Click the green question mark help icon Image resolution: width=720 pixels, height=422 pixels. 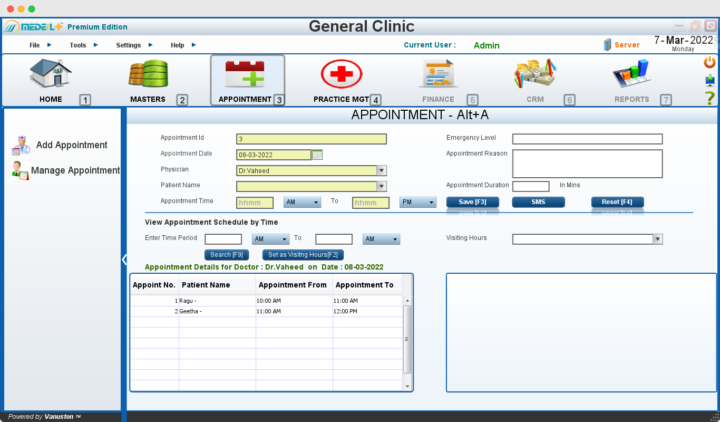click(710, 98)
